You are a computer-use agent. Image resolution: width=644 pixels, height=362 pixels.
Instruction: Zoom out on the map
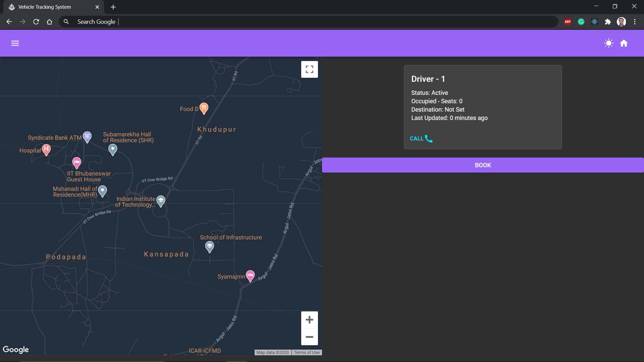tap(309, 337)
